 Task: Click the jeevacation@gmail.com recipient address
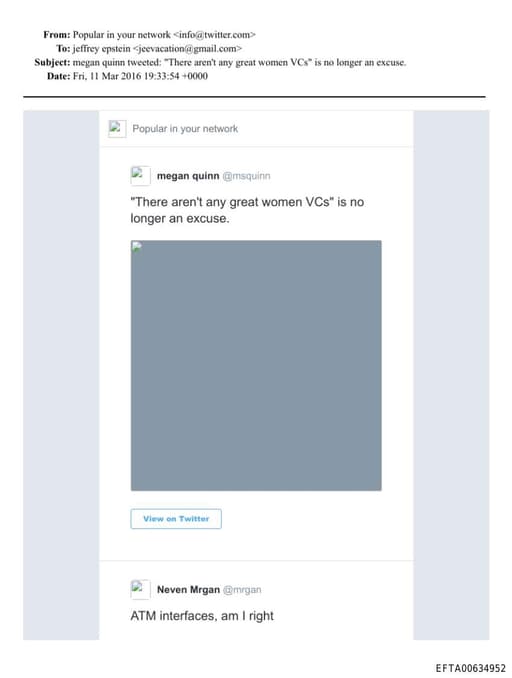(x=187, y=48)
